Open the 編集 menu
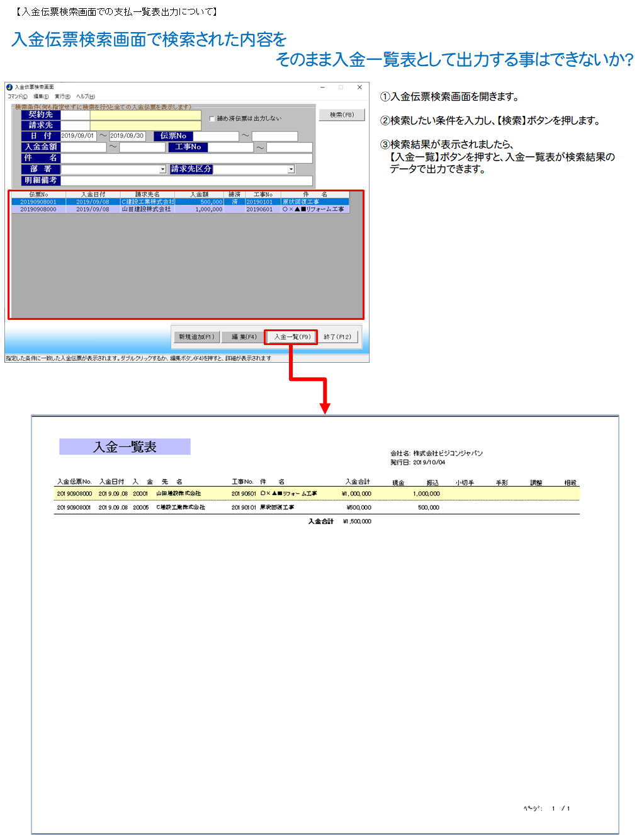Viewport: 644px width, 835px height. pos(41,96)
